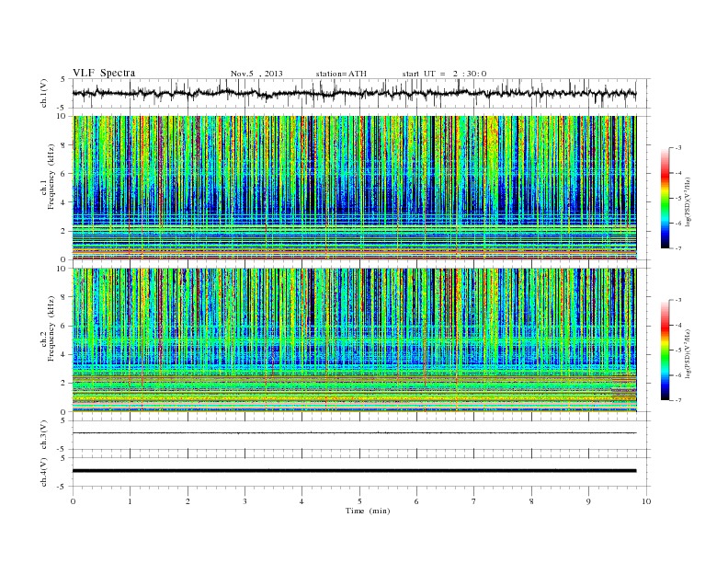The height and width of the screenshot is (563, 728).
Task: Select the "Nov.5 , 2013" date label
Action: pyautogui.click(x=256, y=74)
